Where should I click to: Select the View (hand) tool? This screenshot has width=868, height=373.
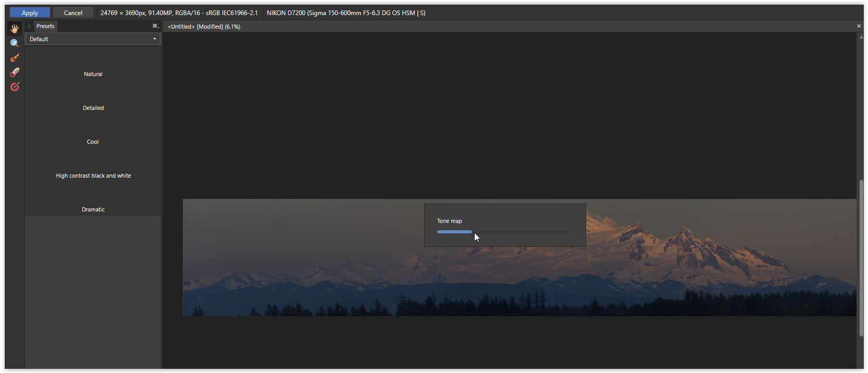(x=15, y=29)
